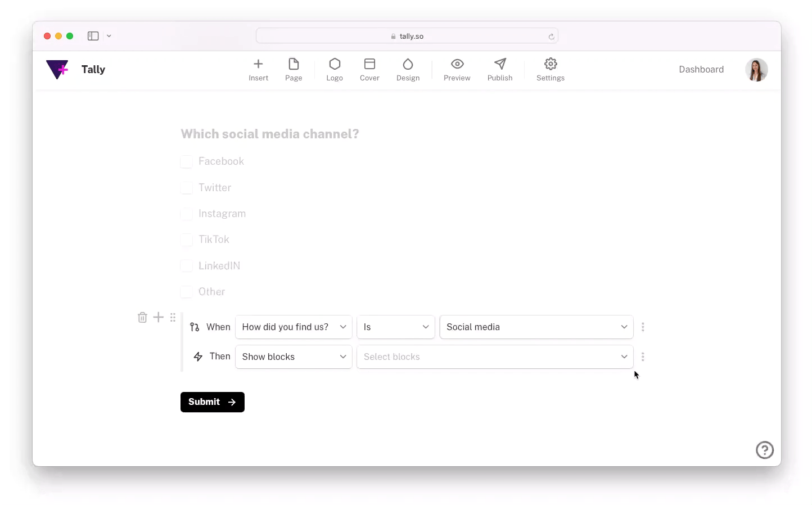Screen dimensions: 812x505
Task: Click the Logo hexagon icon
Action: point(335,64)
